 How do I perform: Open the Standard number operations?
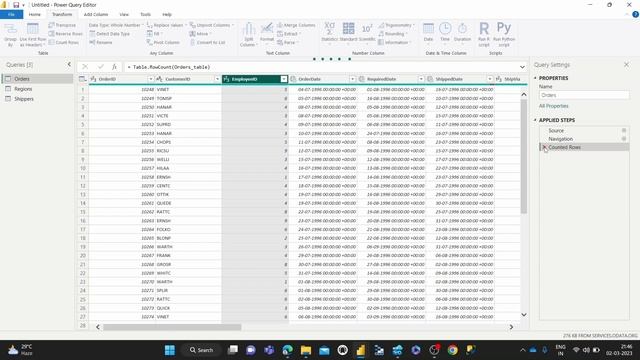(x=348, y=33)
